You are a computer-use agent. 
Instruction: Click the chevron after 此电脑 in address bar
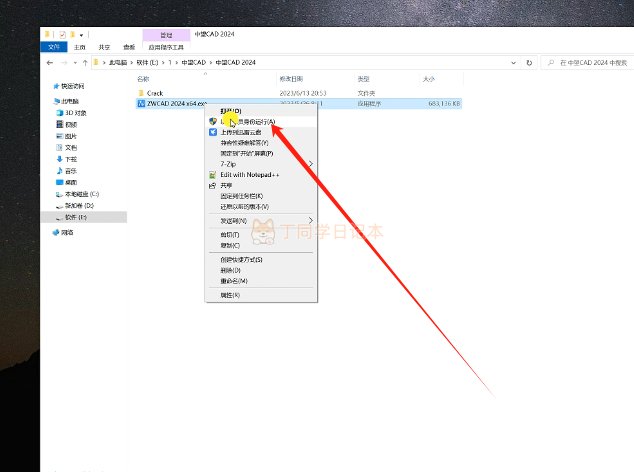pos(131,63)
